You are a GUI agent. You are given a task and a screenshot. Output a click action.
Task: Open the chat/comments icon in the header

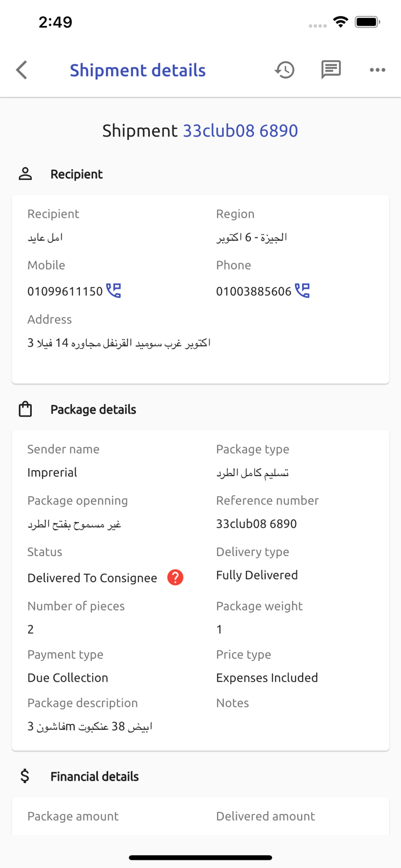tap(330, 70)
